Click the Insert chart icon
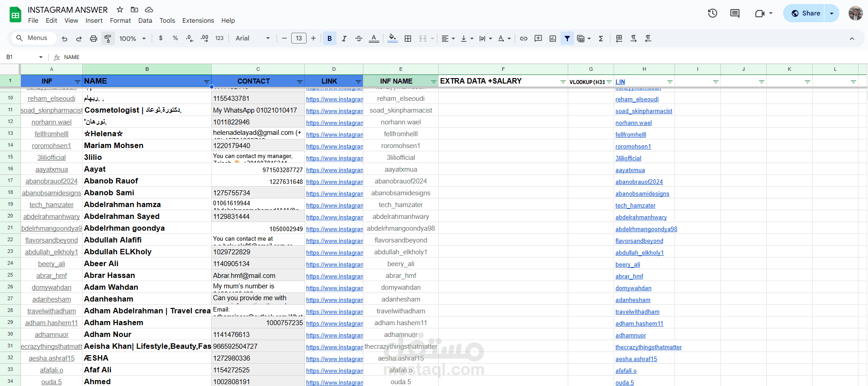Screen dimensions: 868x386 tap(553, 39)
